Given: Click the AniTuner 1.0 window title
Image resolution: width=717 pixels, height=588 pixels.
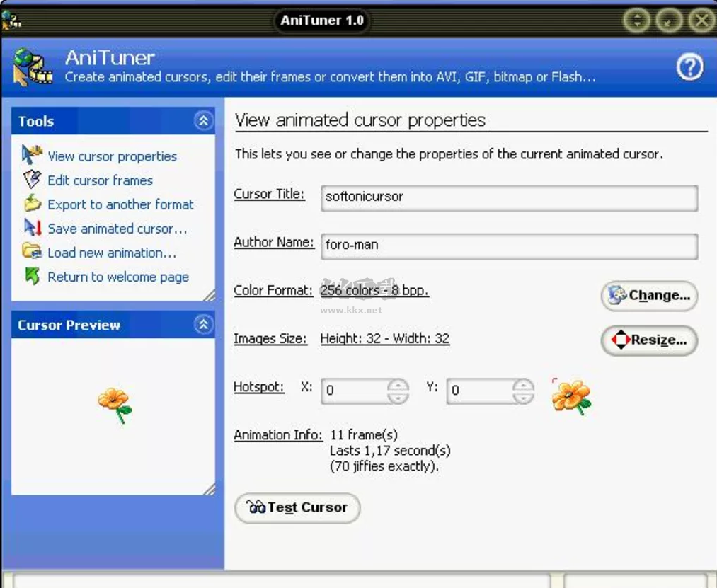Looking at the screenshot, I should click(322, 20).
